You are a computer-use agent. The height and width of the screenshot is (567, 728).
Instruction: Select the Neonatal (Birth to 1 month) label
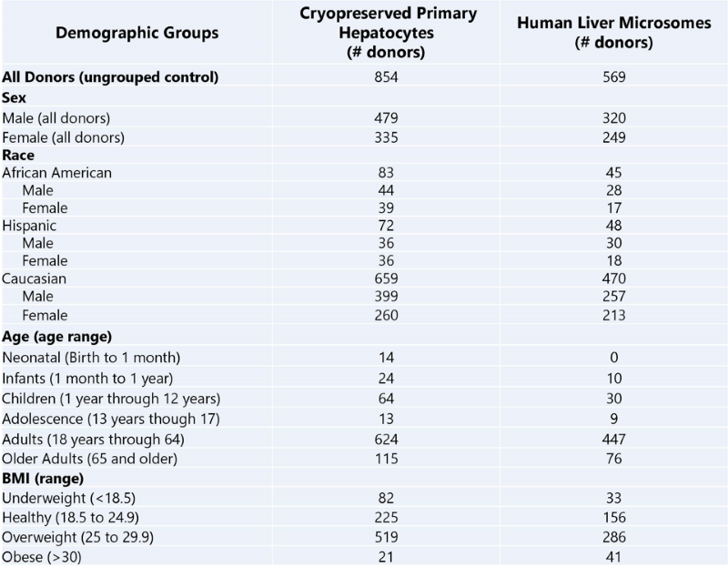pyautogui.click(x=92, y=356)
